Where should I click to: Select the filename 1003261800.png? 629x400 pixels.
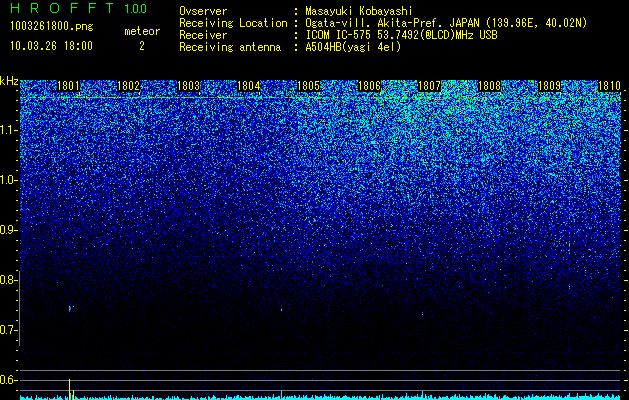(51, 27)
